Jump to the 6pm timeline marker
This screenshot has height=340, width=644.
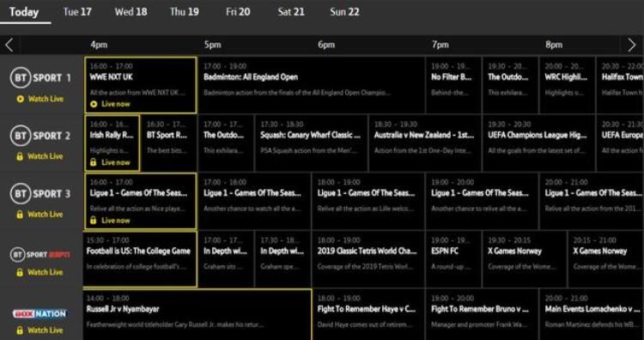[x=326, y=45]
